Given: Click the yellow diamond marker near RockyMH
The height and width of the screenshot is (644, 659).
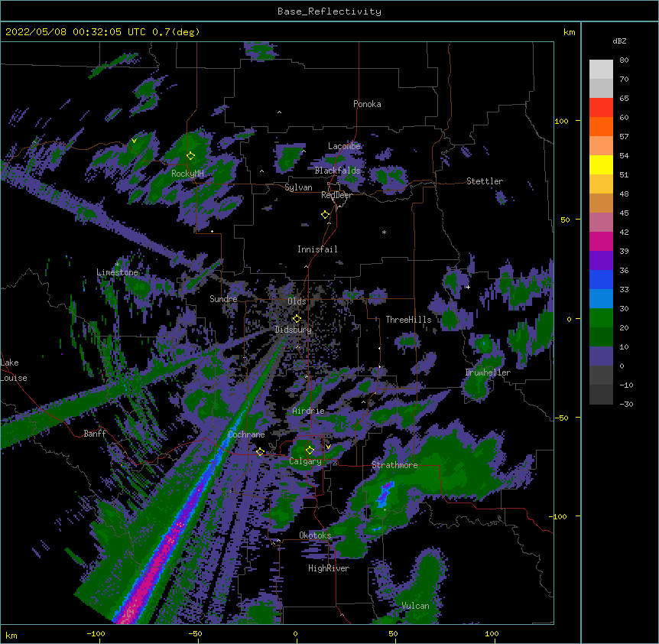Looking at the screenshot, I should coord(191,156).
